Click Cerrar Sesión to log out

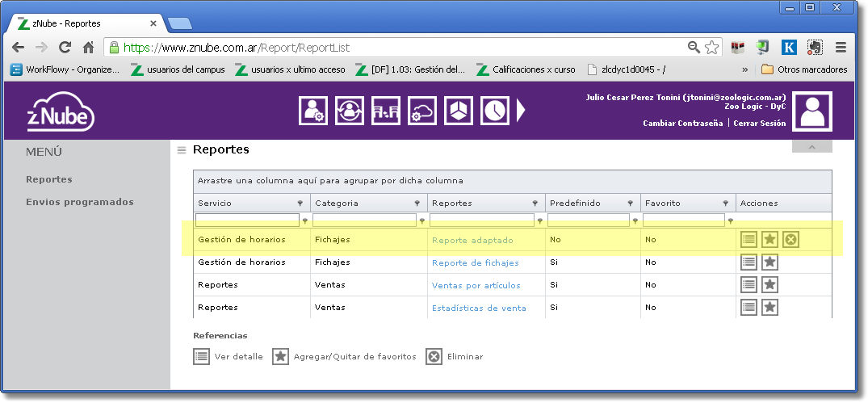(x=759, y=124)
